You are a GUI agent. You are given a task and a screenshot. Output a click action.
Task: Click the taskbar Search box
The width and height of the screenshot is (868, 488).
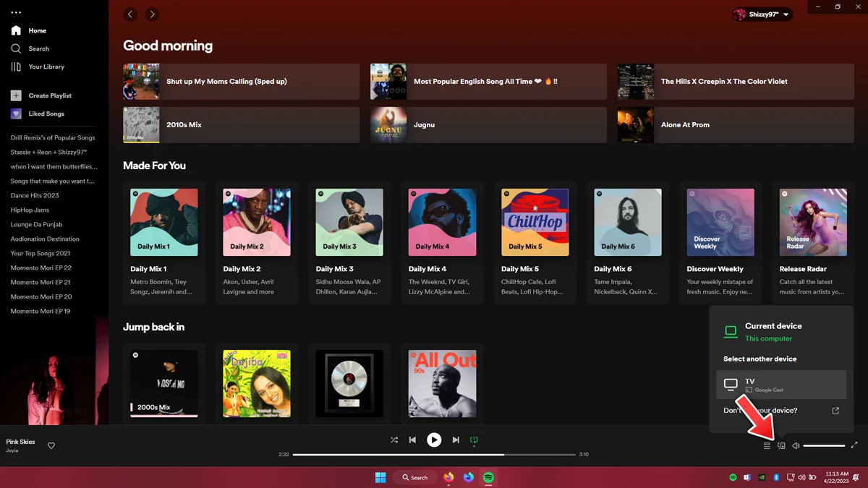point(415,477)
